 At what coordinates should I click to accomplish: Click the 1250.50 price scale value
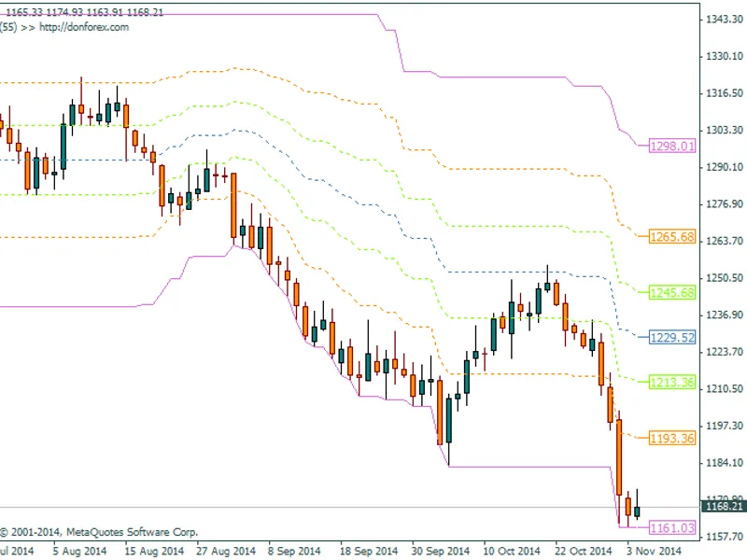click(x=725, y=277)
